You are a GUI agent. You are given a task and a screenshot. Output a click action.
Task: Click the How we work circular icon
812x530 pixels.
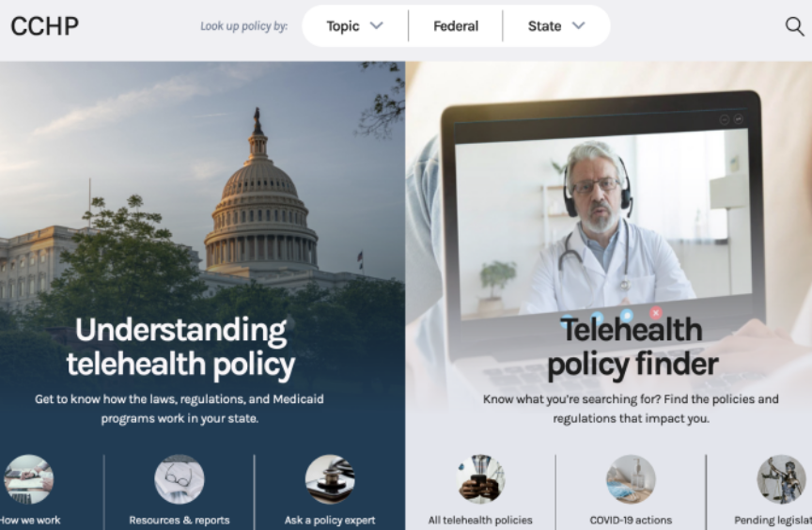pos(28,479)
